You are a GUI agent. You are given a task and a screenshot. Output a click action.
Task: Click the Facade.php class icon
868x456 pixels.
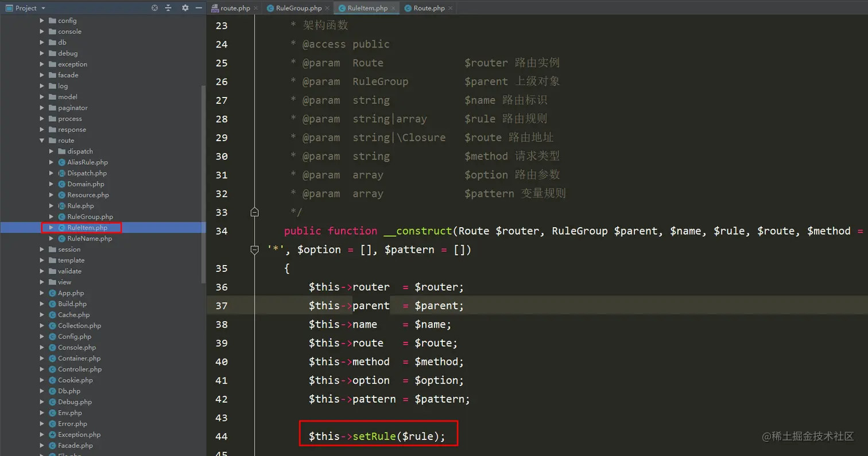[x=52, y=446]
